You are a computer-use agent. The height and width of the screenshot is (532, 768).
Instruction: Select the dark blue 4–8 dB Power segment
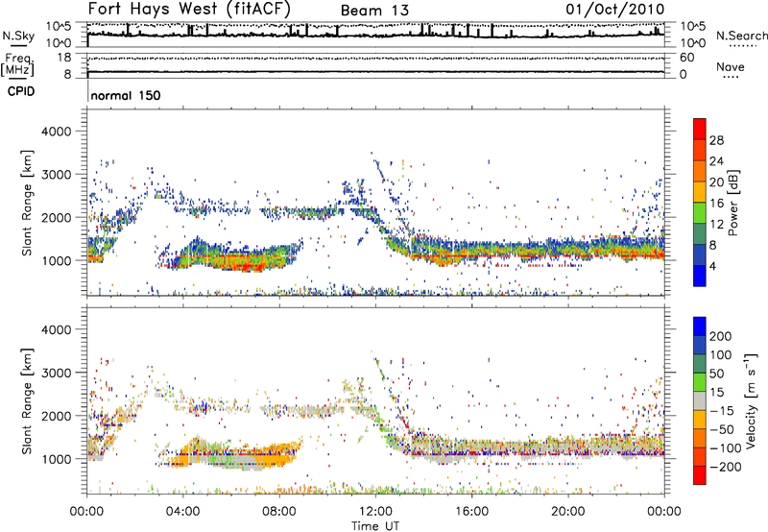[700, 255]
